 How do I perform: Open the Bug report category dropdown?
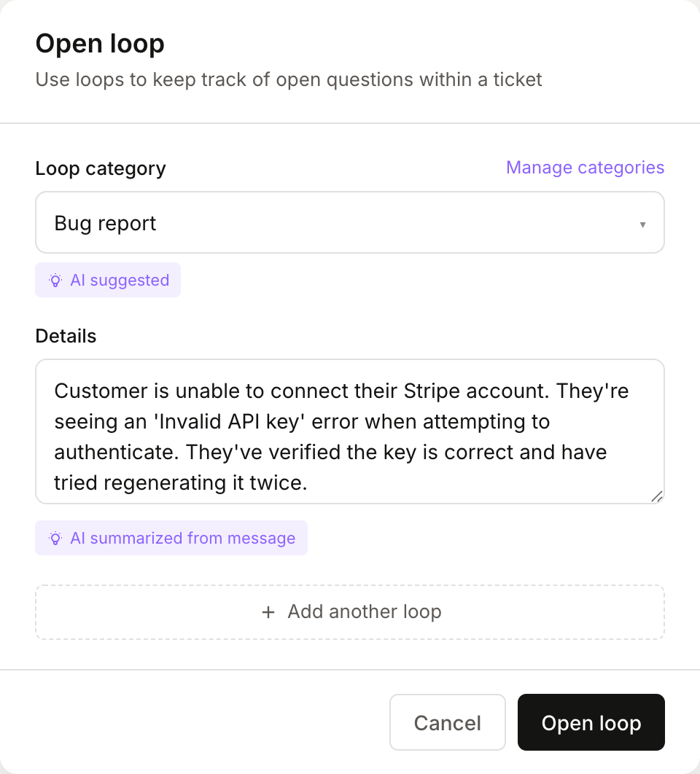(350, 222)
